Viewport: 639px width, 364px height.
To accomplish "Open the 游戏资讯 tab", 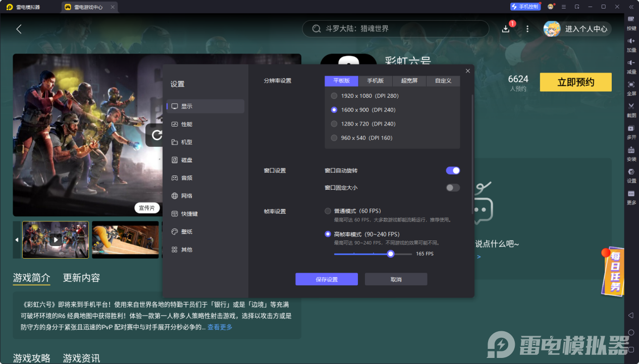I will pyautogui.click(x=81, y=358).
